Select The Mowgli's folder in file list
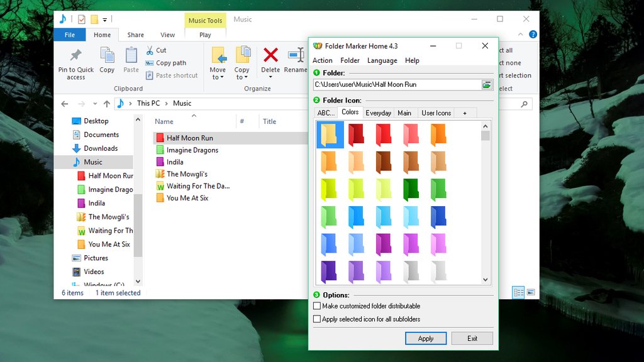This screenshot has width=644, height=362. [187, 174]
